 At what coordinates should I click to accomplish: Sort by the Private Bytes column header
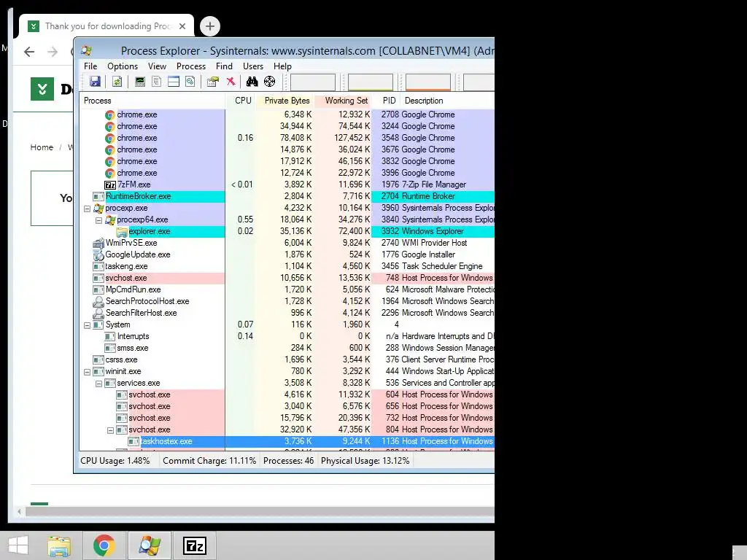[286, 101]
